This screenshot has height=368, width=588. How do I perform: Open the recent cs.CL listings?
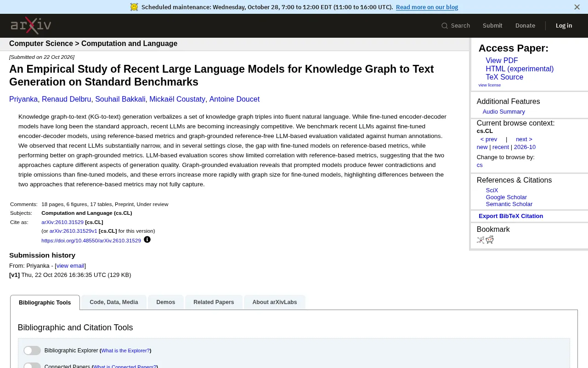tap(501, 147)
